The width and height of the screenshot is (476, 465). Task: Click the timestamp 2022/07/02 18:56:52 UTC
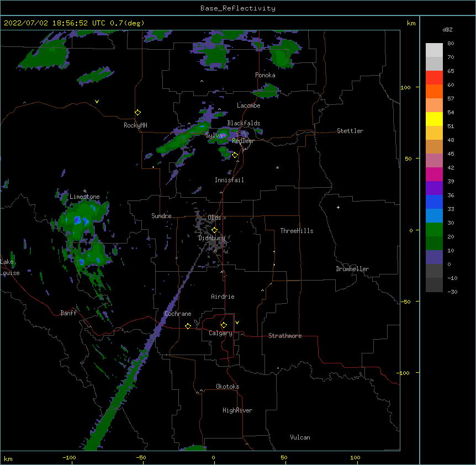click(55, 23)
